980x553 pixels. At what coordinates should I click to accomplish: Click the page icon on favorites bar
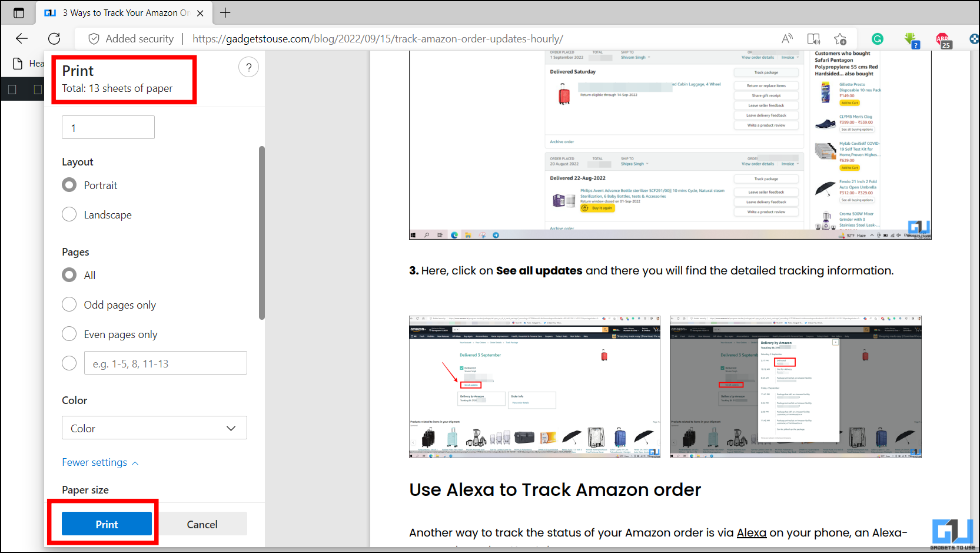click(18, 63)
